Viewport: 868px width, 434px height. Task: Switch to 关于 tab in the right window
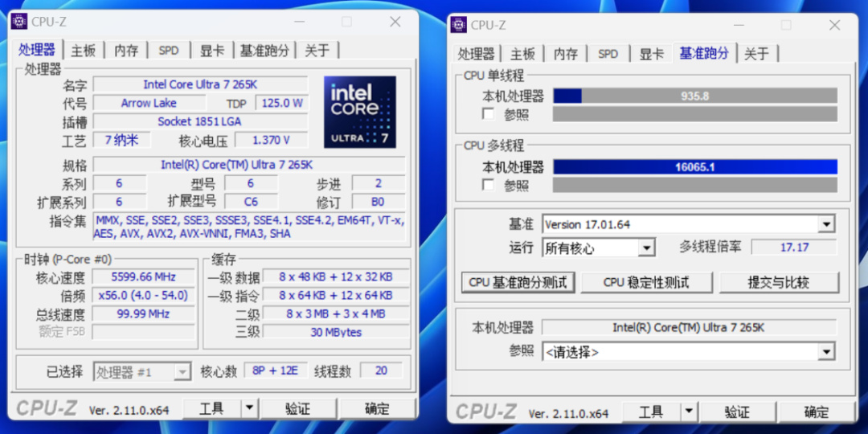tap(757, 54)
